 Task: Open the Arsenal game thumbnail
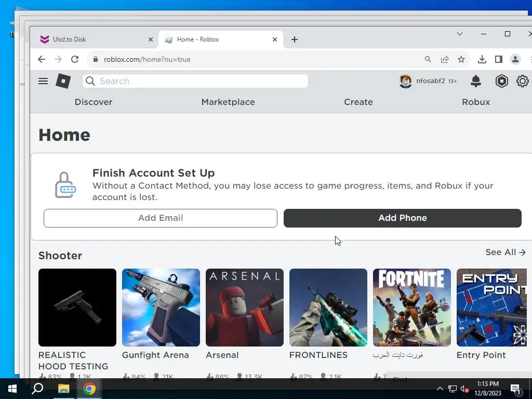click(x=245, y=308)
